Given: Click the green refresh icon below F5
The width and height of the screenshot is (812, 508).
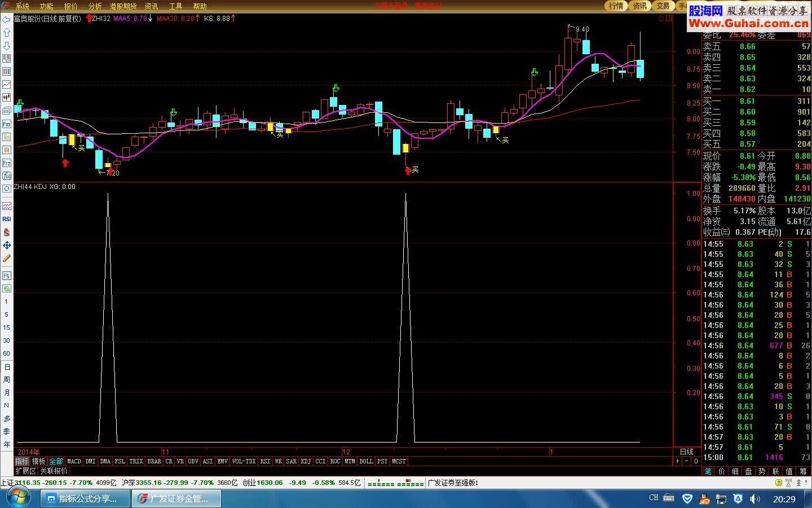Looking at the screenshot, I should [x=7, y=288].
